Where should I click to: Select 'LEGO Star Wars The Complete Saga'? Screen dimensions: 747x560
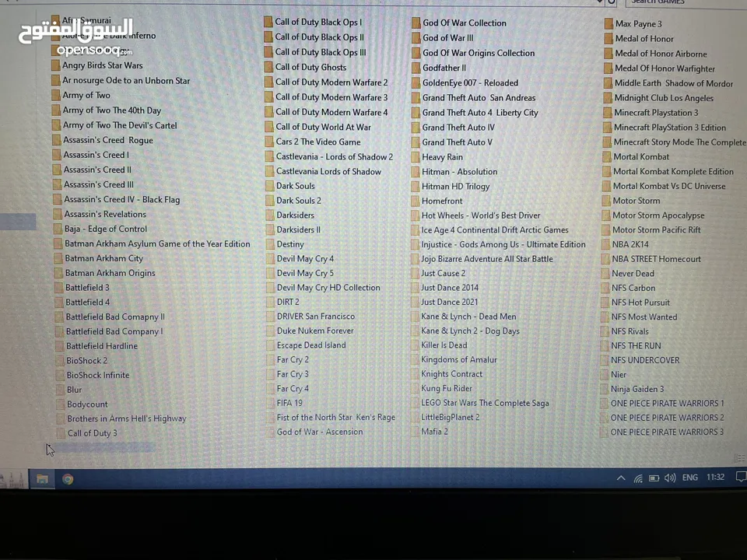point(485,403)
